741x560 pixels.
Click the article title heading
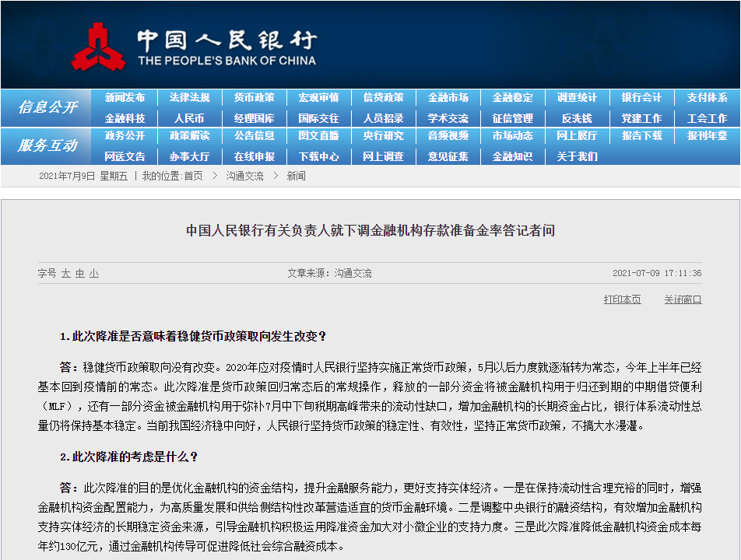(370, 230)
